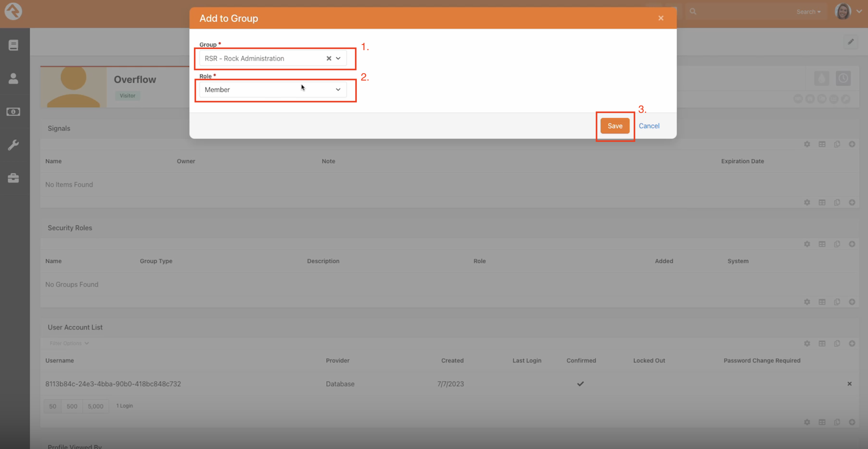Open user menu chevron beside avatar
Viewport: 868px width, 449px height.
point(859,11)
